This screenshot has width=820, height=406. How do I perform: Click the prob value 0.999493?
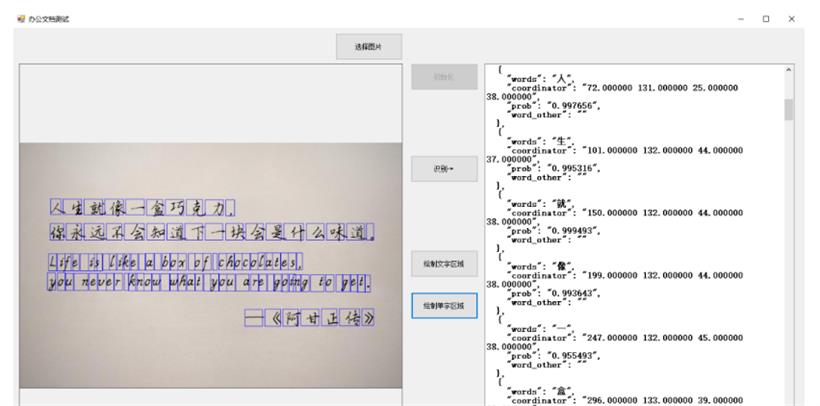(x=573, y=231)
